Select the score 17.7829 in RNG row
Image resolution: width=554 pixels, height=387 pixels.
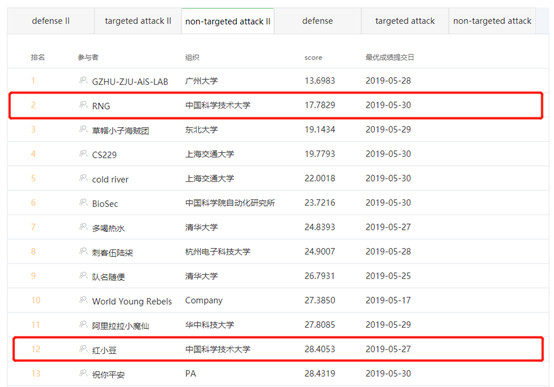(x=320, y=105)
